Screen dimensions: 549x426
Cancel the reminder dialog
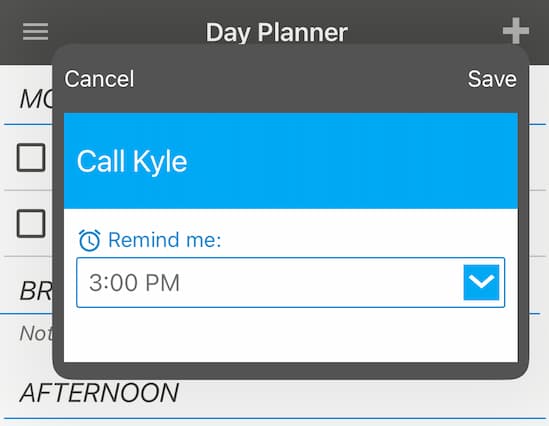coord(99,78)
